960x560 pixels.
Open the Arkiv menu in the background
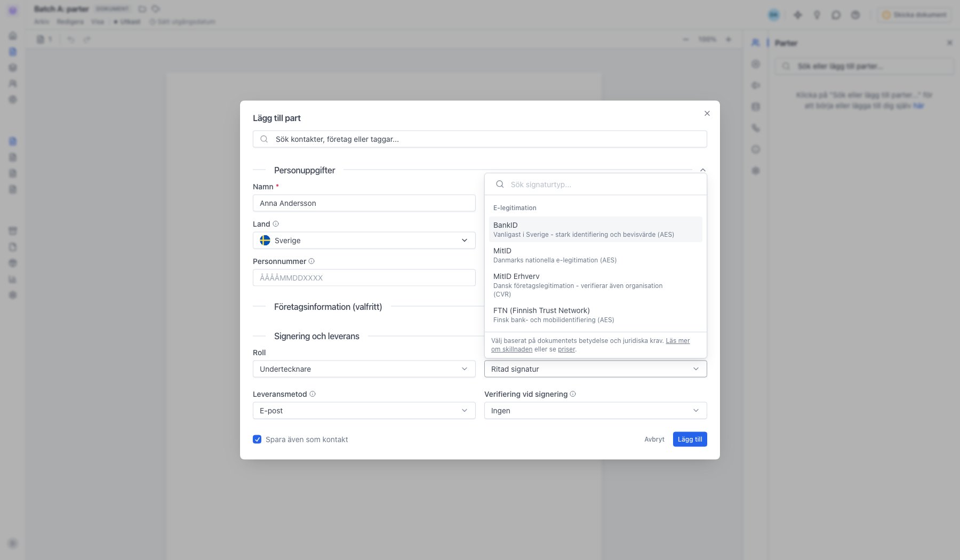(x=42, y=22)
